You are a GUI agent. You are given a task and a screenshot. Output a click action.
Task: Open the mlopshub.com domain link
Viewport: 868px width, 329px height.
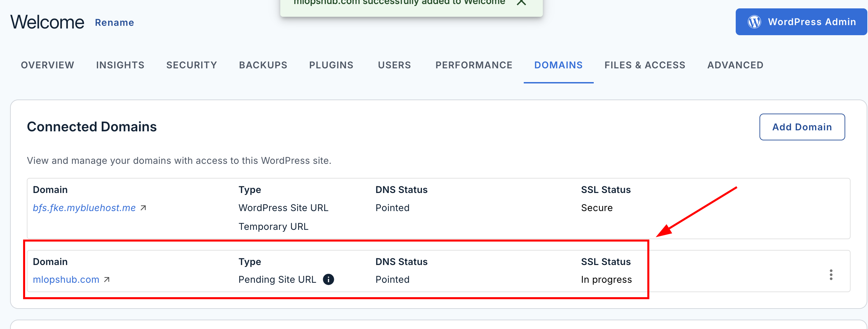point(66,279)
